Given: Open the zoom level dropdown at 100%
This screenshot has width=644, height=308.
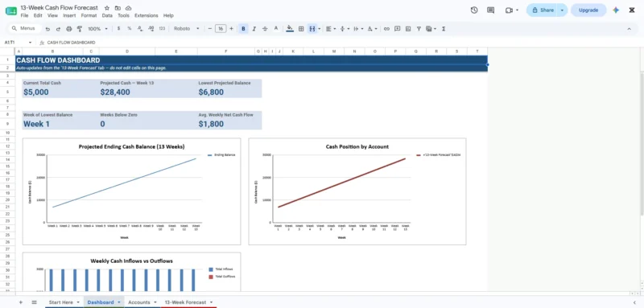Looking at the screenshot, I should pyautogui.click(x=97, y=29).
